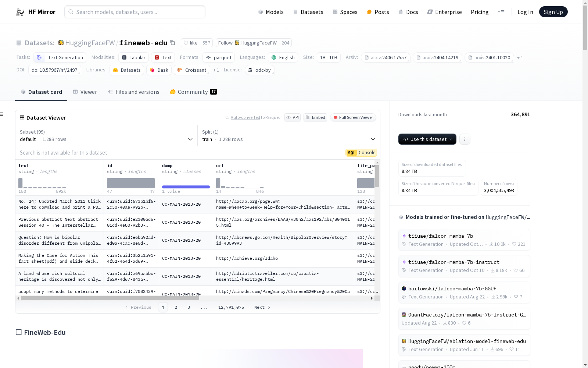Viewport: 588px width, 368px height.
Task: Click the search models, datasets, users field
Action: tap(135, 12)
